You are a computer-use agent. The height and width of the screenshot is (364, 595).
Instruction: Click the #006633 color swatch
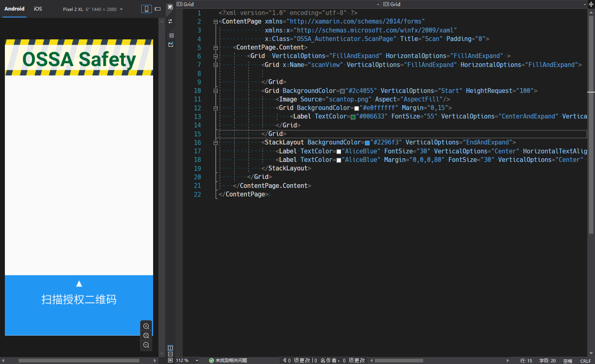pyautogui.click(x=353, y=117)
